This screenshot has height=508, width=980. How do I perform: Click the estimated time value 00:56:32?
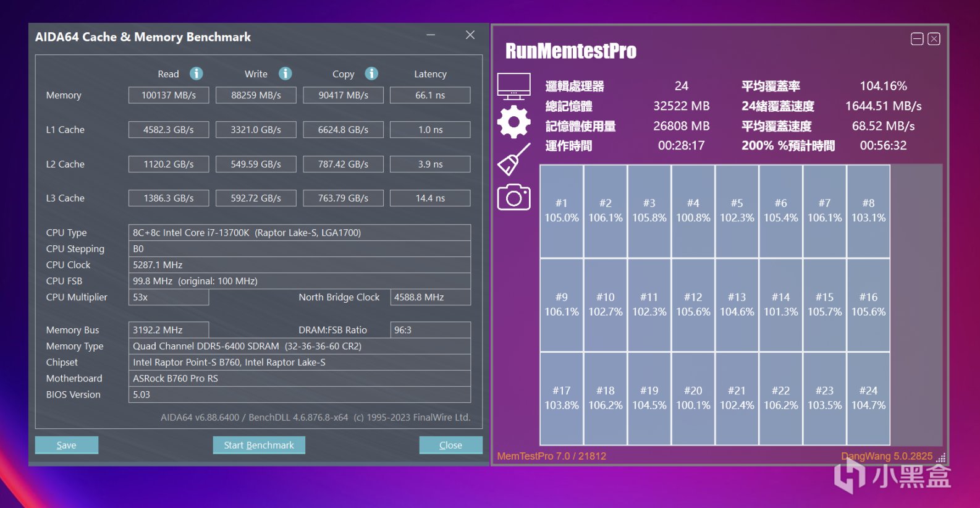884,146
